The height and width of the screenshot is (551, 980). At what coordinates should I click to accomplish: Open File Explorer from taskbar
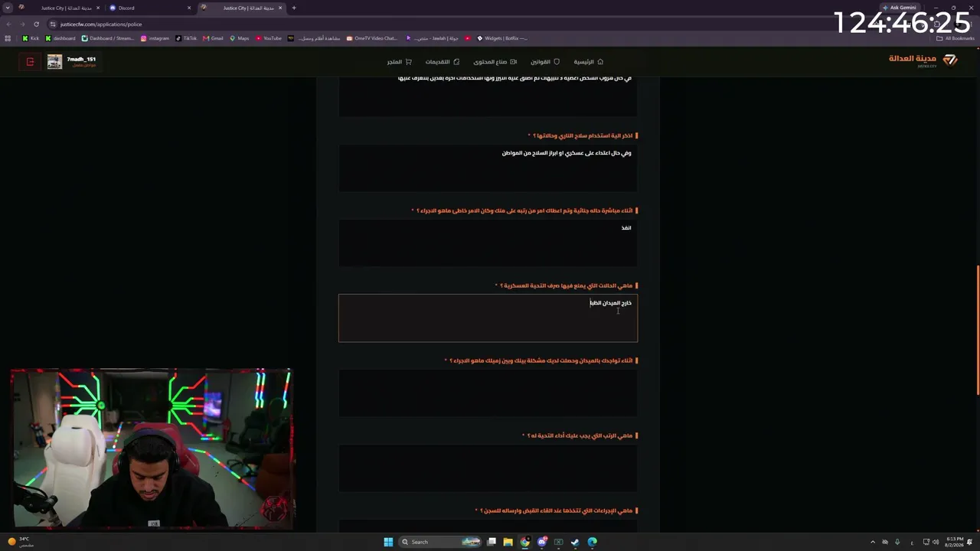(508, 542)
